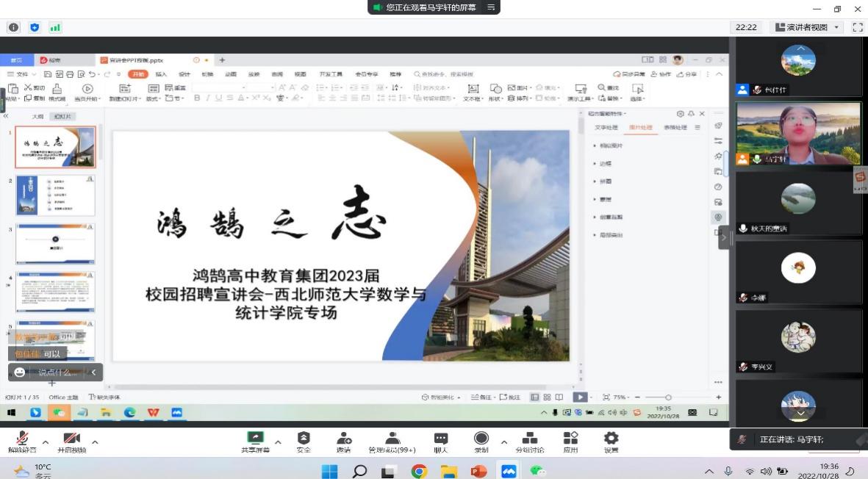
Task: Enter full screen mode in the meeting window
Action: click(x=857, y=27)
